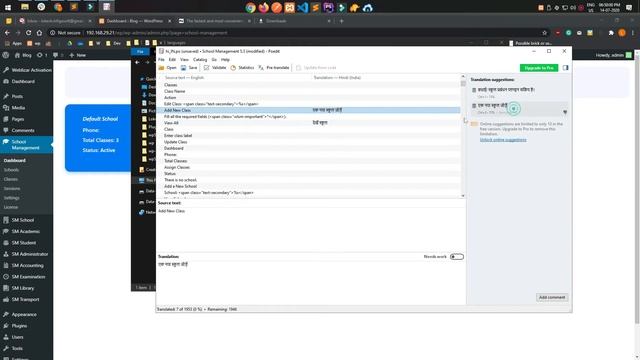Click the Upgrade to Pro button
This screenshot has width=640, height=360.
point(539,68)
